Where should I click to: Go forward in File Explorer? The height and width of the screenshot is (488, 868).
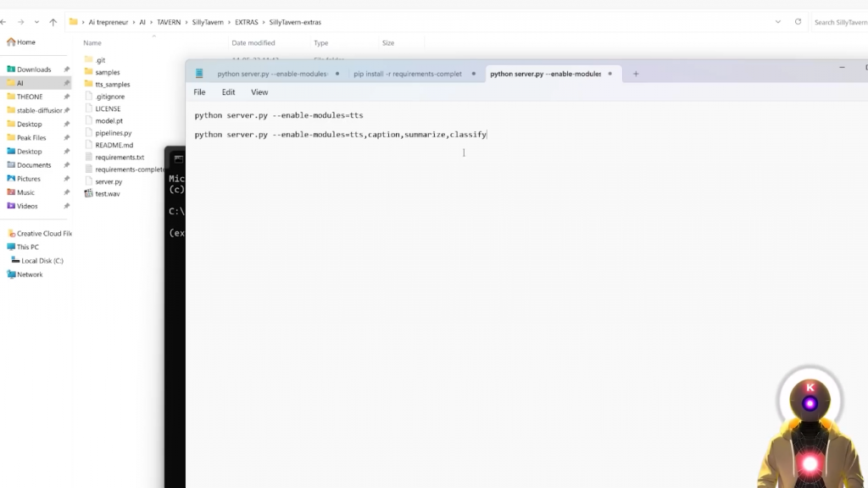pyautogui.click(x=20, y=22)
